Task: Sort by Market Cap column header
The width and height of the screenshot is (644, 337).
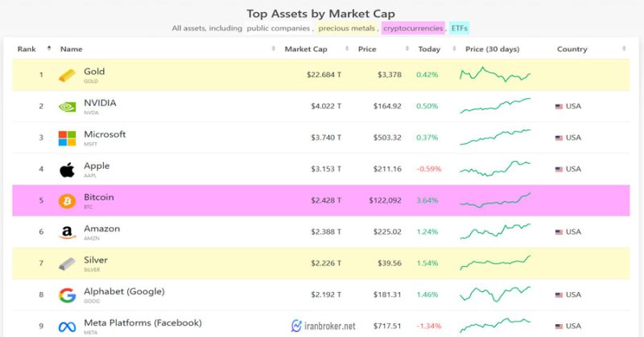Action: [306, 49]
